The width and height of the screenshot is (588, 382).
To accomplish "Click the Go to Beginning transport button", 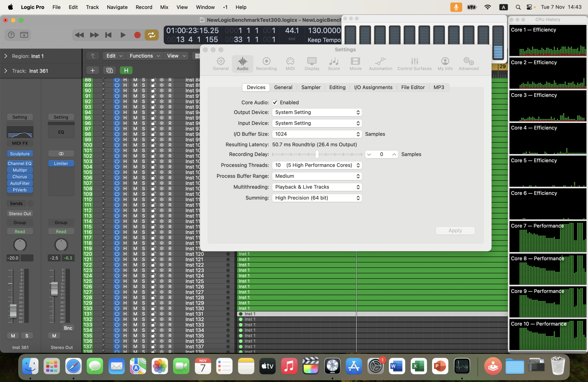I will [x=108, y=35].
